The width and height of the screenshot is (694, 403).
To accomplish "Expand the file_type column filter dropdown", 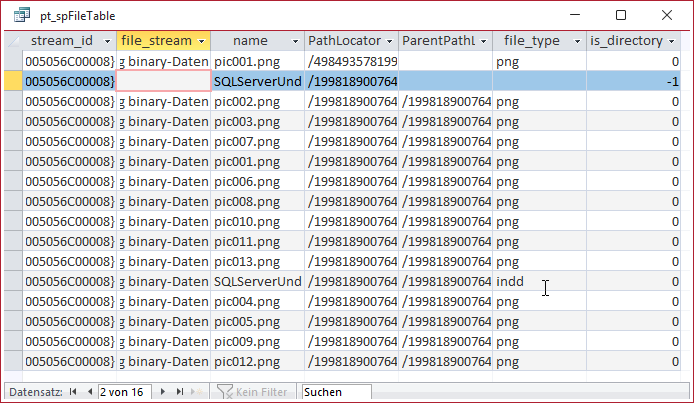I will 578,41.
